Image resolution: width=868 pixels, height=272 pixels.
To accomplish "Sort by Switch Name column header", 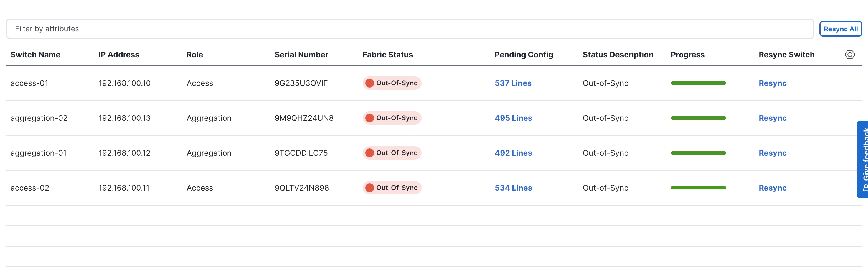I will 35,55.
